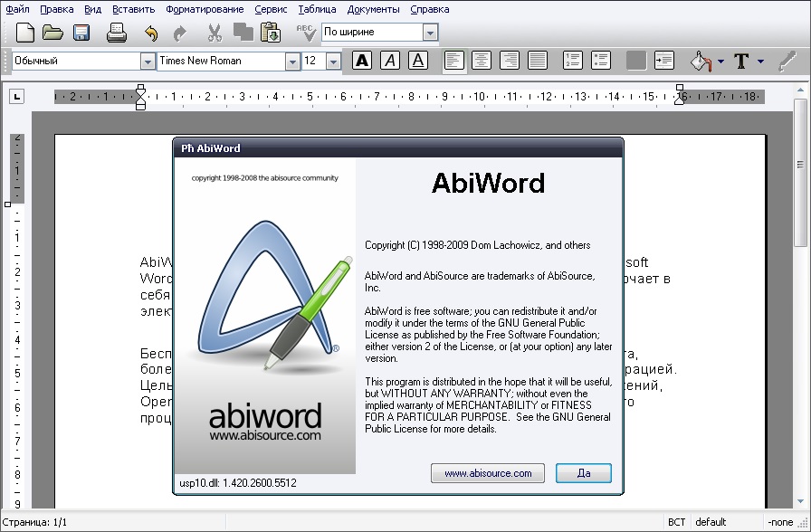Open the Times New Roman font dropdown arrow
Screen dimensions: 811x532
292,62
